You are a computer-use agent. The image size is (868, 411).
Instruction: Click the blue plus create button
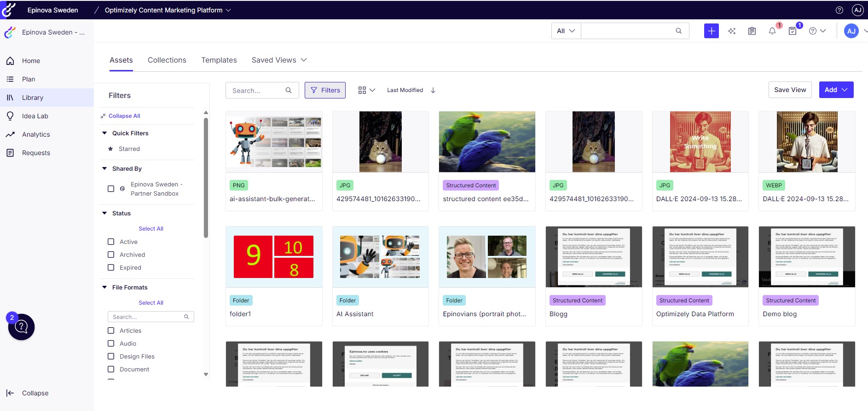[711, 31]
